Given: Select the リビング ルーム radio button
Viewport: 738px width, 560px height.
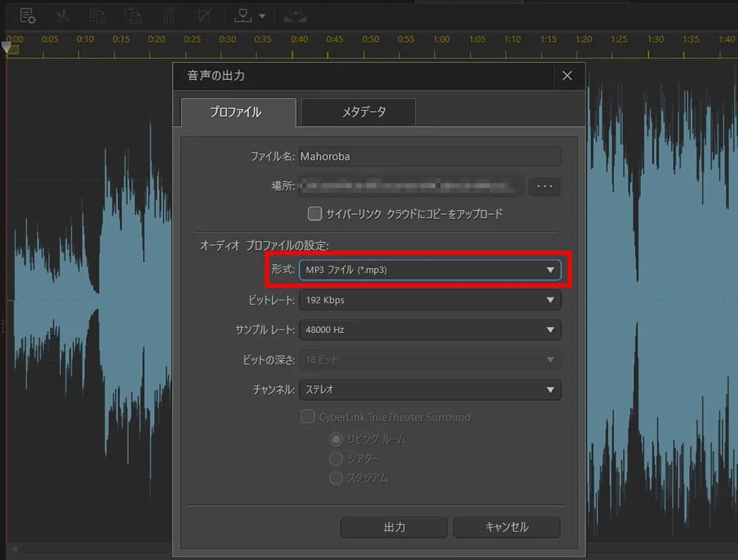Looking at the screenshot, I should pyautogui.click(x=336, y=439).
